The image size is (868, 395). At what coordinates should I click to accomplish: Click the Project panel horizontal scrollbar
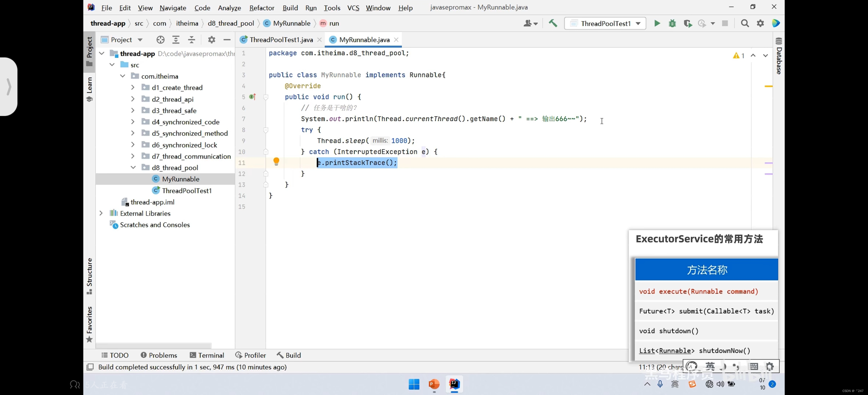point(154,346)
